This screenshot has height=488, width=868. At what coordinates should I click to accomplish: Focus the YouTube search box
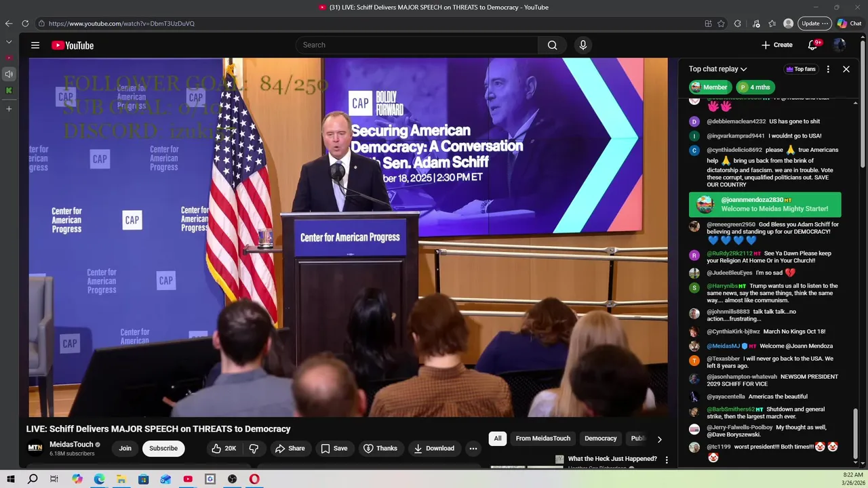[417, 45]
